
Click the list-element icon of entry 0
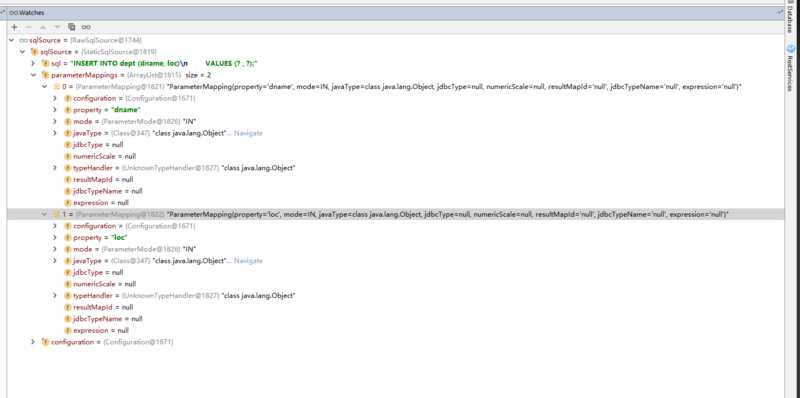[57, 87]
